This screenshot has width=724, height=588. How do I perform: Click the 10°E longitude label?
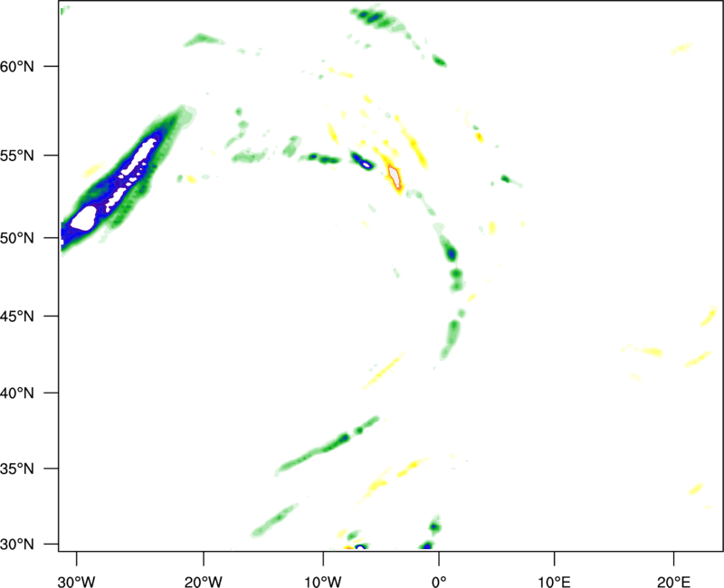(554, 582)
